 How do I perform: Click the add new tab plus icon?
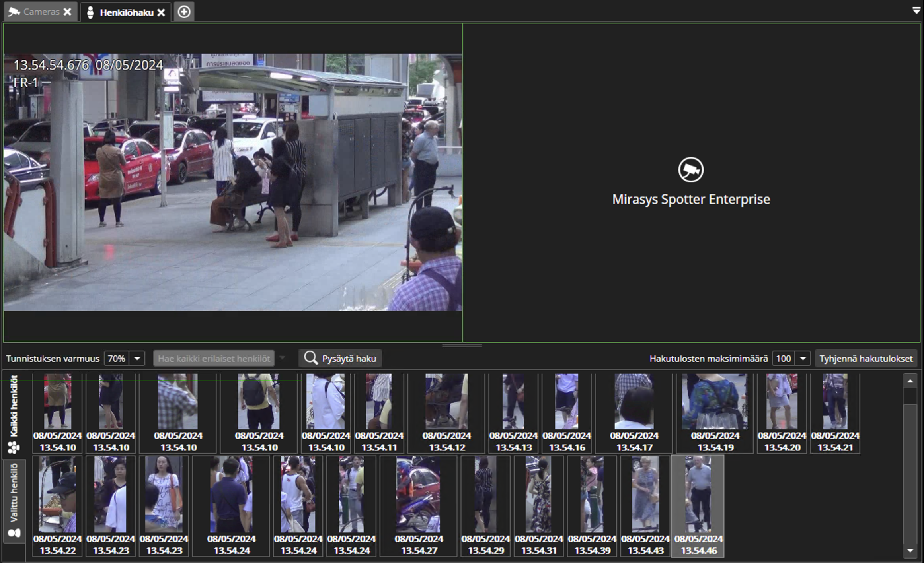[x=183, y=12]
